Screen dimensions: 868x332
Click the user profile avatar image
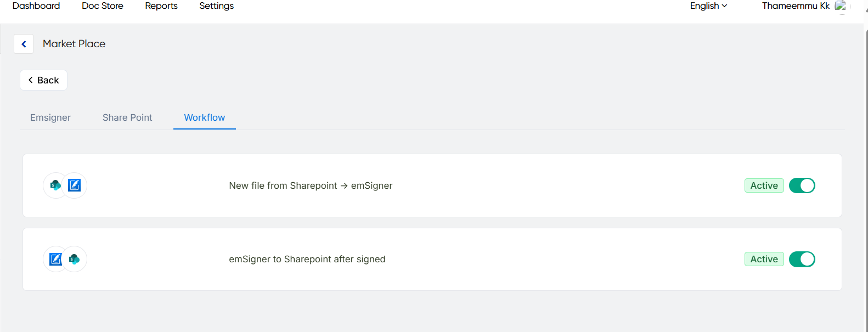(840, 6)
